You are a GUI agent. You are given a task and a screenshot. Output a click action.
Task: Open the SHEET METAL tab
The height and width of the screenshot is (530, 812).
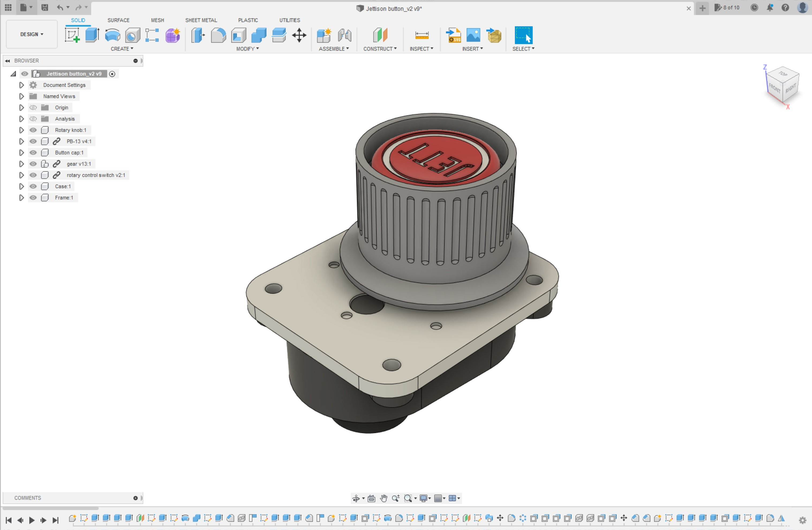click(x=201, y=20)
